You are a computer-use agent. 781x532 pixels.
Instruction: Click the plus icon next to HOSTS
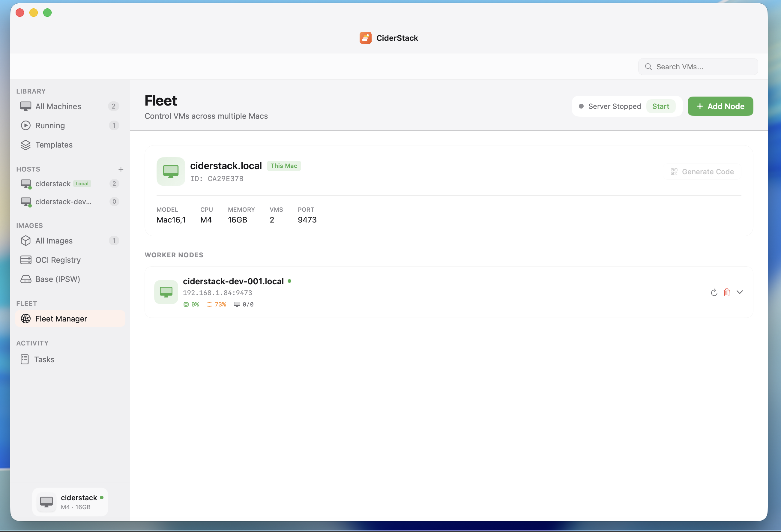pos(121,169)
